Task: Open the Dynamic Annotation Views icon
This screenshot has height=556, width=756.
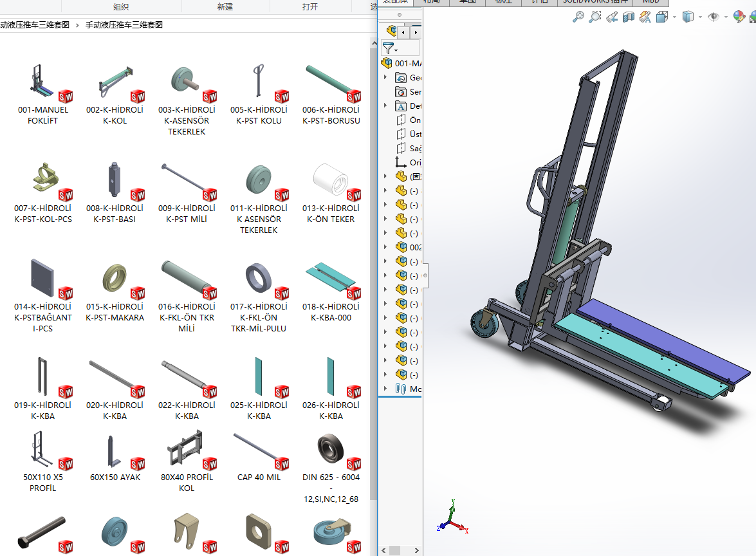Action: [645, 17]
